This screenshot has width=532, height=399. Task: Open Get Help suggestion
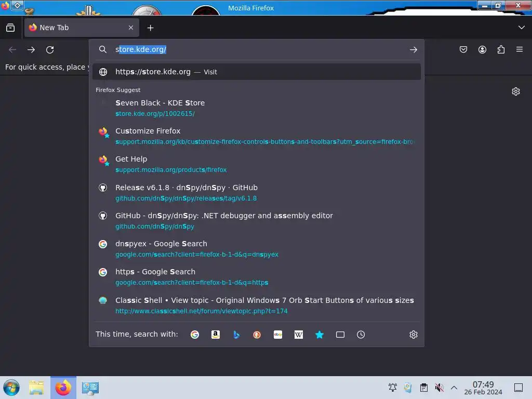[x=257, y=164]
